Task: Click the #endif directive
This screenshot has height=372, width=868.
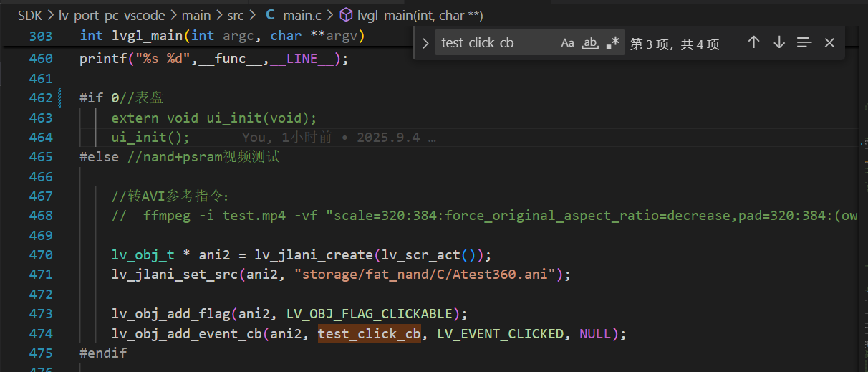Action: click(103, 353)
